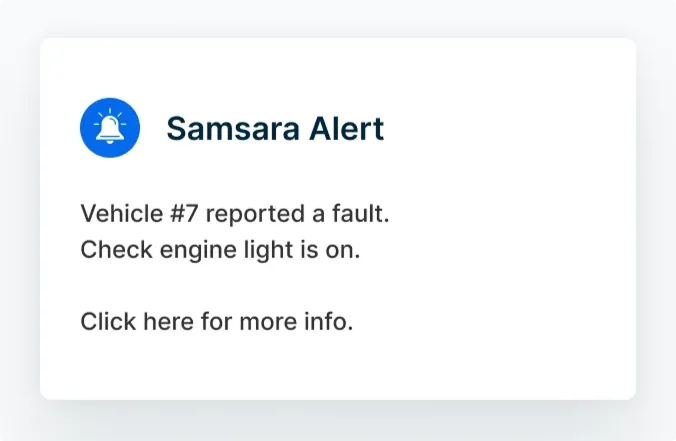Click the words 'Click here' in the message
The image size is (676, 441).
click(x=137, y=321)
